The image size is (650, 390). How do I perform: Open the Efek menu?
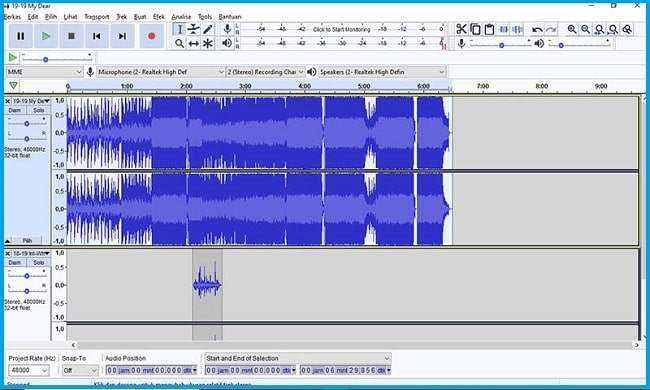pyautogui.click(x=158, y=17)
